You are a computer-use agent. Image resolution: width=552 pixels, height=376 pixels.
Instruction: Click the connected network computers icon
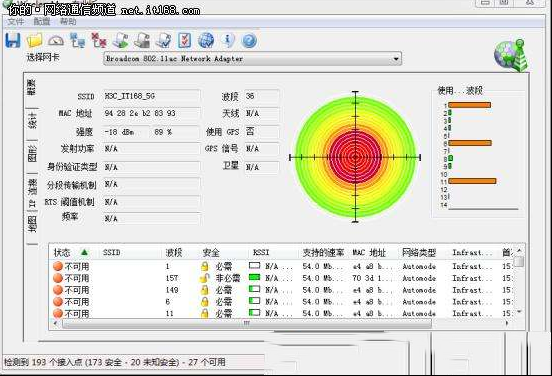(77, 40)
